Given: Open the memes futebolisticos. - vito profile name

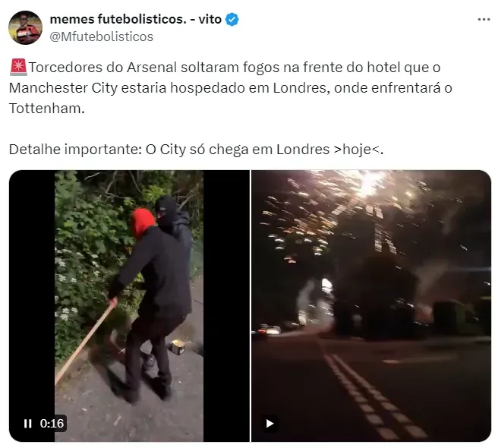Looking at the screenshot, I should tap(136, 19).
